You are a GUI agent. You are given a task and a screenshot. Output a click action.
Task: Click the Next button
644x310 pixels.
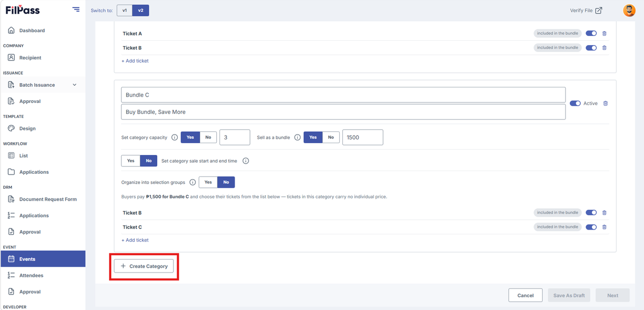[x=612, y=296]
